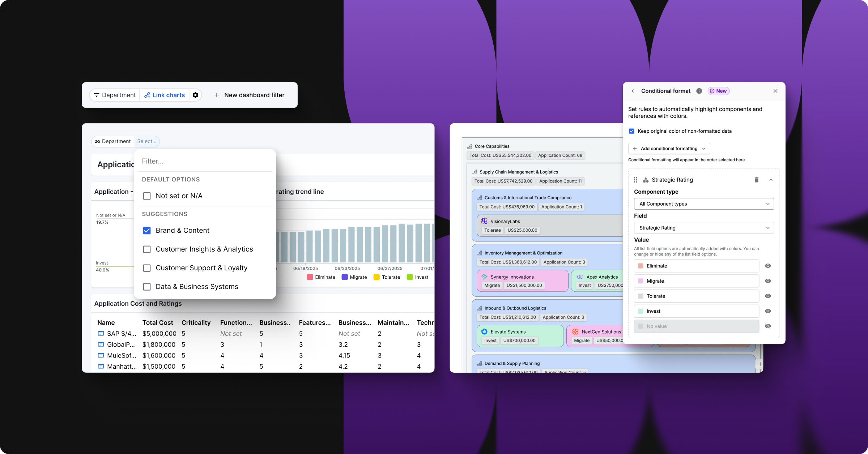
Task: Delete the Strategic Rating rule with trash icon
Action: coord(756,180)
